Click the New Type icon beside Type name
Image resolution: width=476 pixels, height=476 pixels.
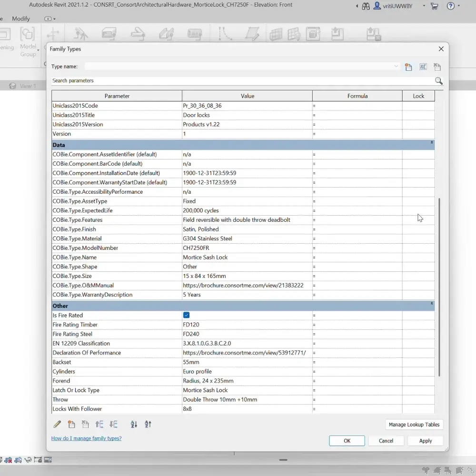pos(408,67)
